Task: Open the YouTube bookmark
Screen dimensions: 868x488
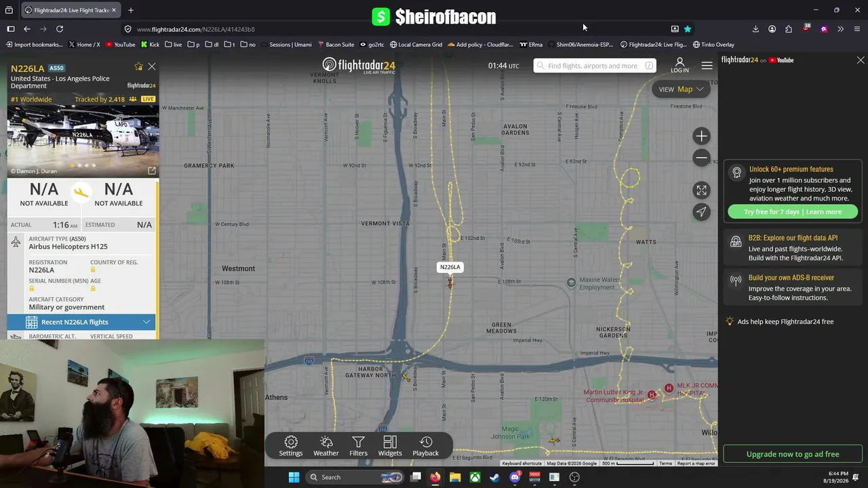Action: pyautogui.click(x=120, y=45)
